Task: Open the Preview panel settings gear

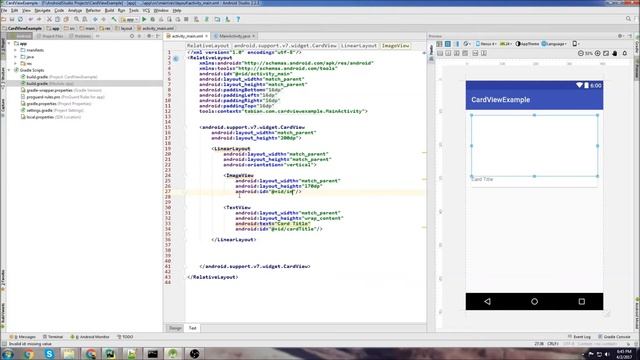Action: coord(620,36)
